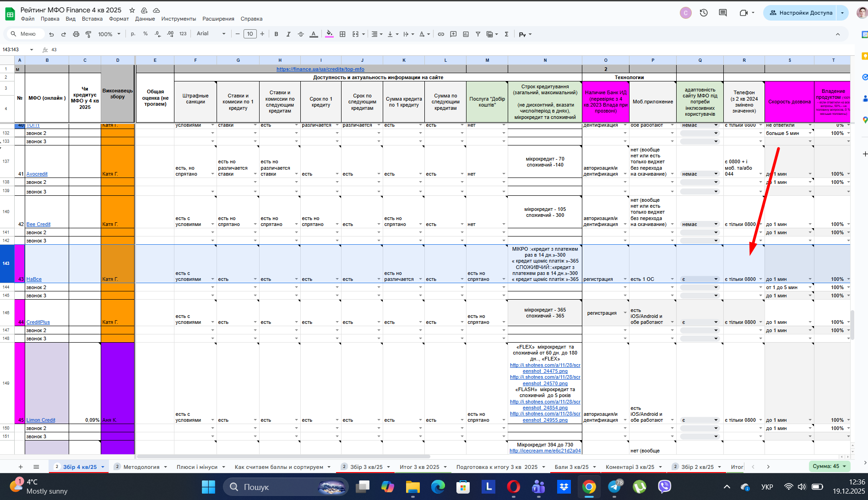Toggle bold formatting
The height and width of the screenshot is (500, 868).
coord(276,34)
